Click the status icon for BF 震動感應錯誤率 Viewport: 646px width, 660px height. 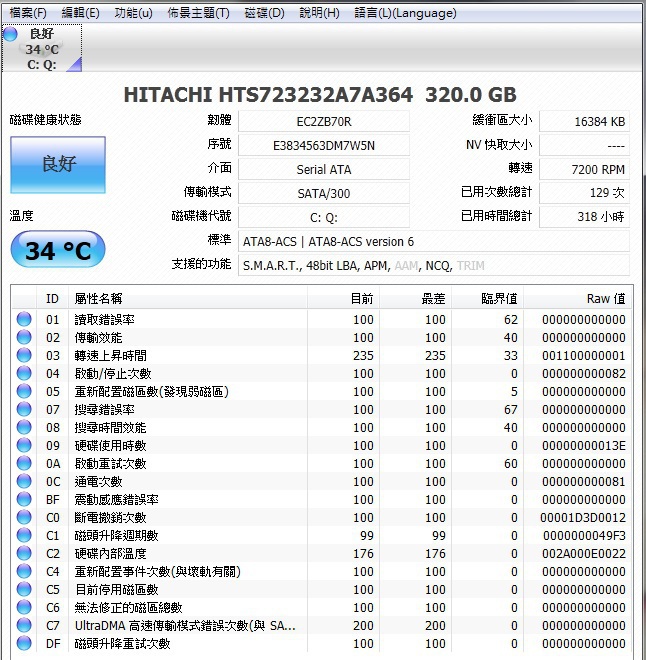coord(24,499)
